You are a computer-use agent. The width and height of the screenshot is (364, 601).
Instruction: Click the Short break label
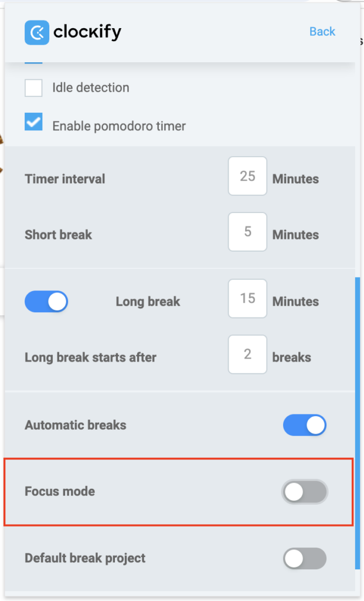coord(59,235)
